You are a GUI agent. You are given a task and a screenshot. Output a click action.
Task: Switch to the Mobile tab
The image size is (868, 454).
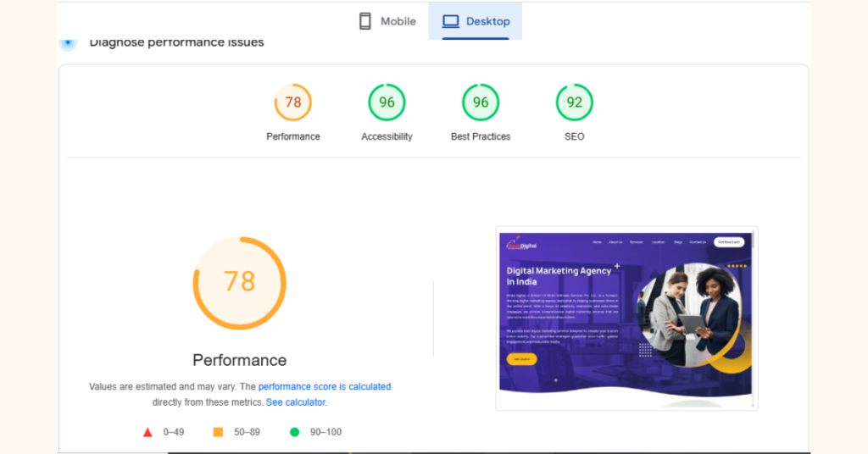pos(387,21)
